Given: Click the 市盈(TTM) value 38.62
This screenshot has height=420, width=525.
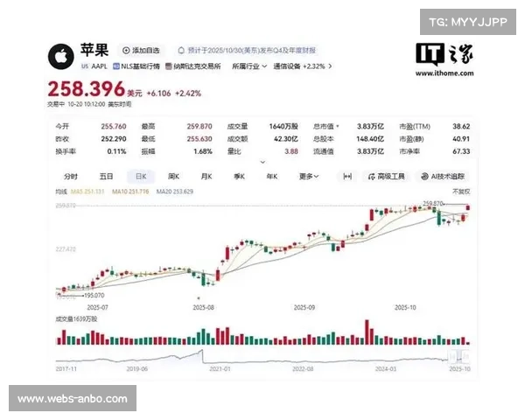Looking at the screenshot, I should (461, 126).
